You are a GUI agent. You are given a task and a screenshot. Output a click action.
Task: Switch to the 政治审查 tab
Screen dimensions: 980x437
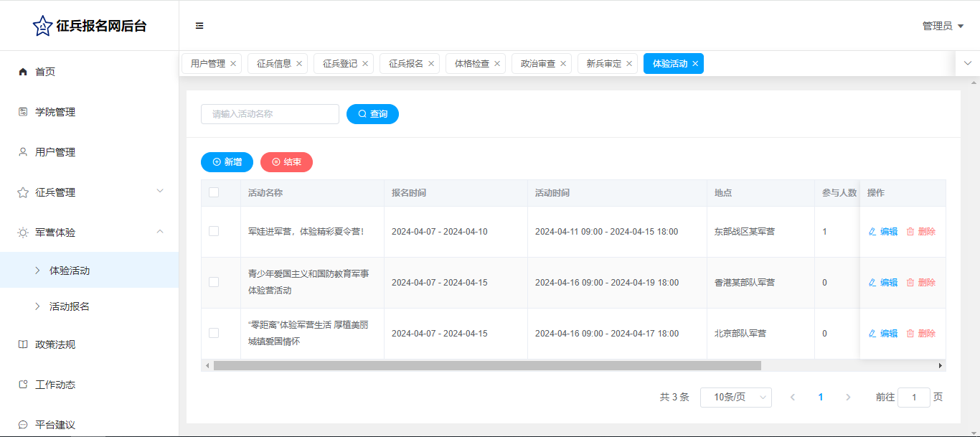coord(538,64)
